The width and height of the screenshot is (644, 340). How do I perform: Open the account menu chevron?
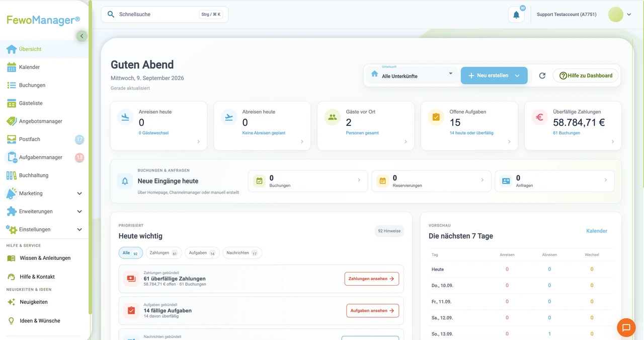click(629, 15)
